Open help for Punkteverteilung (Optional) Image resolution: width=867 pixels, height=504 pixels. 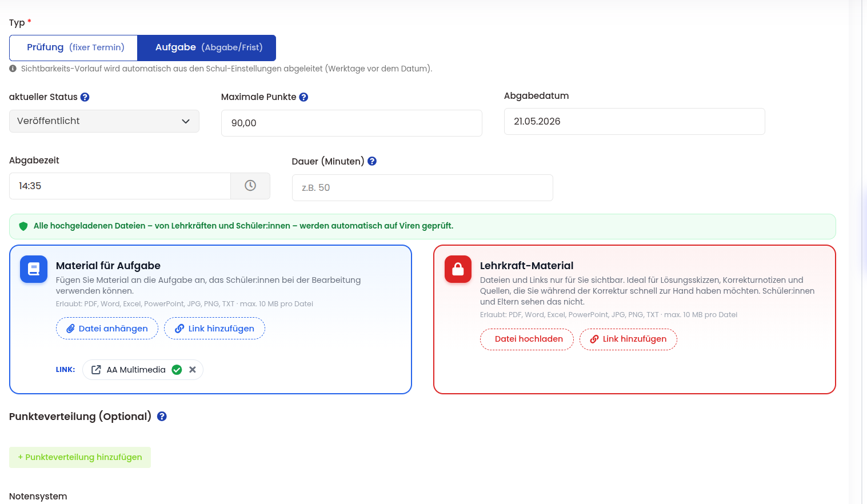point(162,417)
